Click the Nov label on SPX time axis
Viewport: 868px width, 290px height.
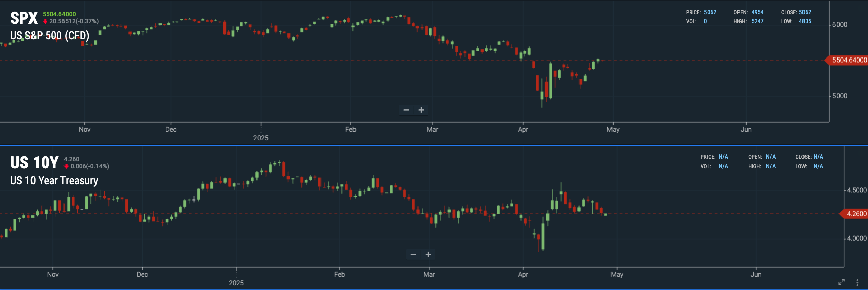[x=85, y=129]
